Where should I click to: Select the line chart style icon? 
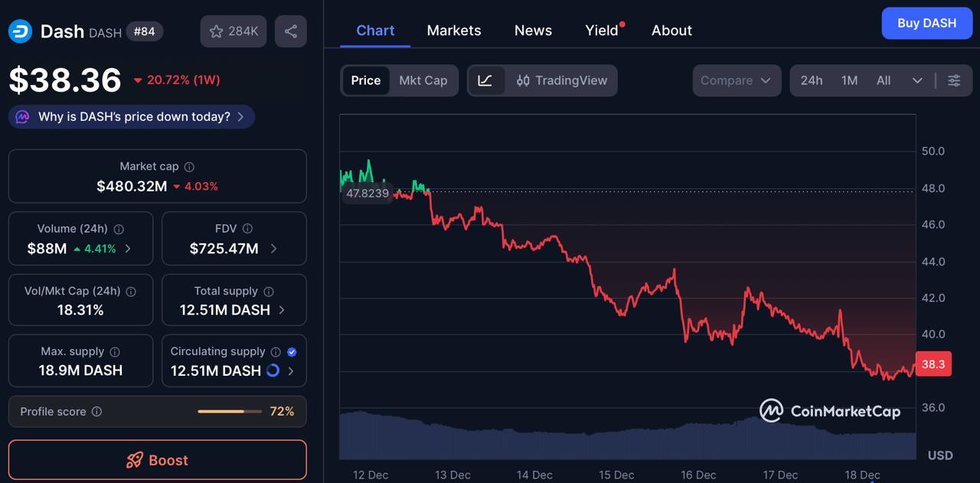pos(488,80)
